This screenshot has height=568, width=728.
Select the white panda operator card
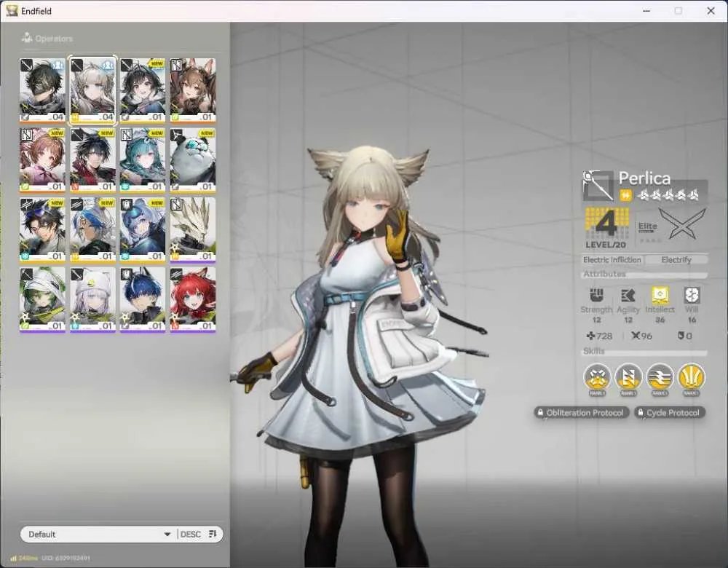[193, 160]
